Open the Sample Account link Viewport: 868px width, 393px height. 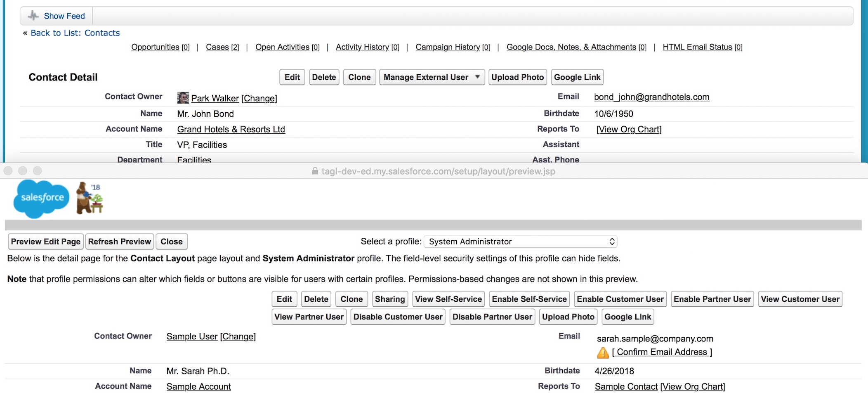tap(198, 386)
